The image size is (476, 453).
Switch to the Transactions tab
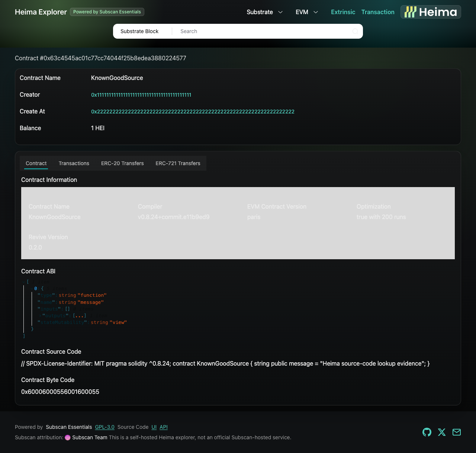74,163
